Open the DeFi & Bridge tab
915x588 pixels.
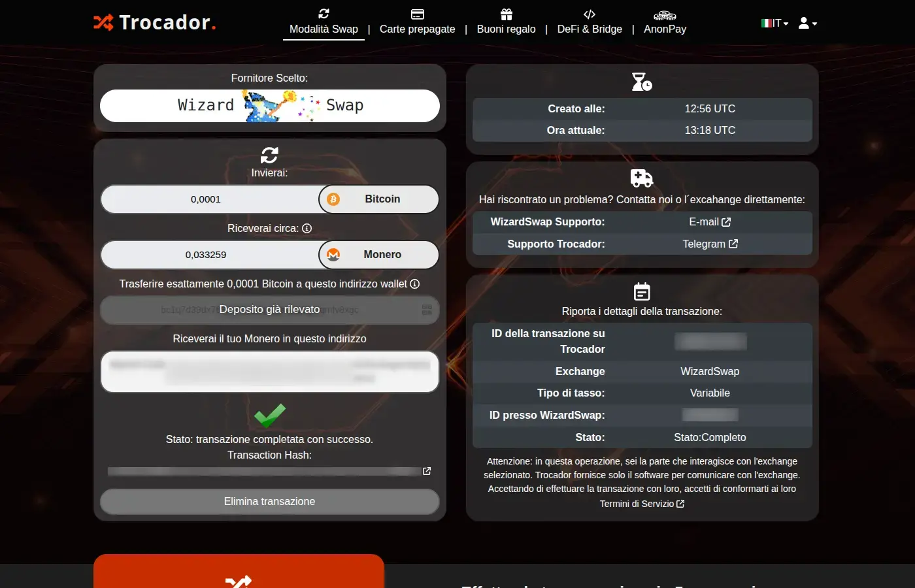[590, 29]
